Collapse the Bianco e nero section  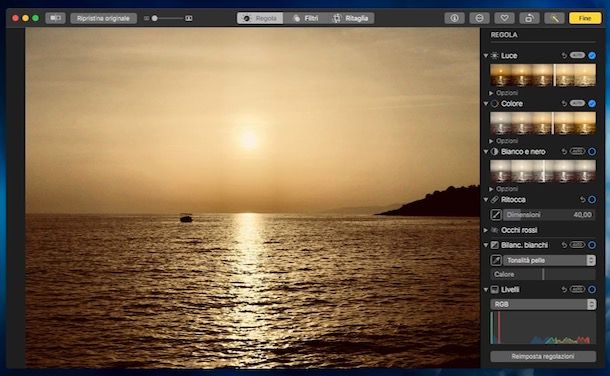486,152
